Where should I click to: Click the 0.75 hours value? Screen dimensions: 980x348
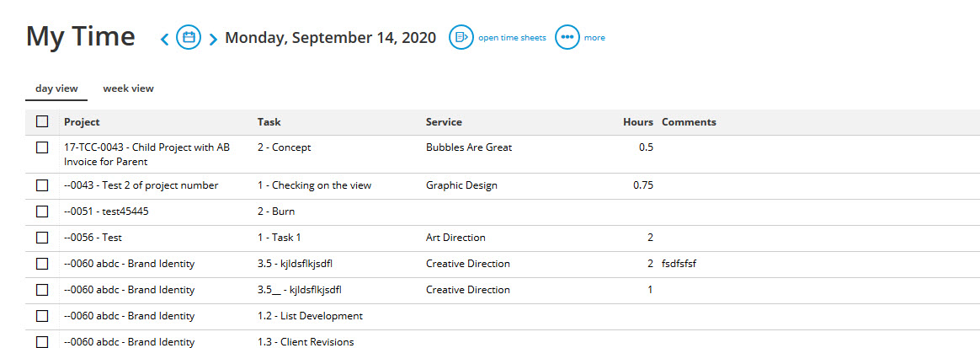pos(643,185)
